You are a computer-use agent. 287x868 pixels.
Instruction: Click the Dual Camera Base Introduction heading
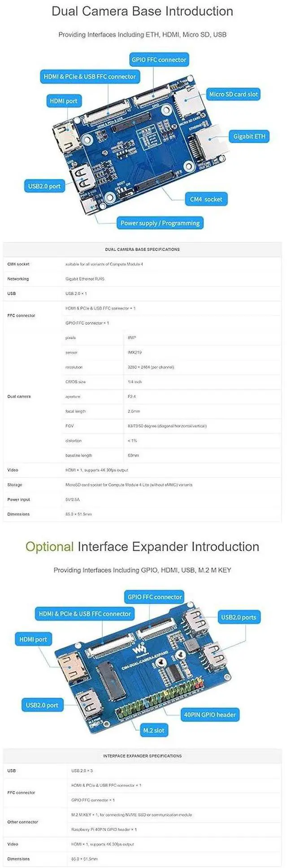pos(143,11)
